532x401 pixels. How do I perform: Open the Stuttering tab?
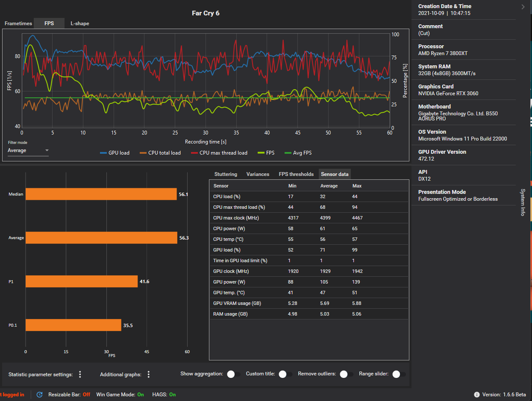click(x=226, y=174)
